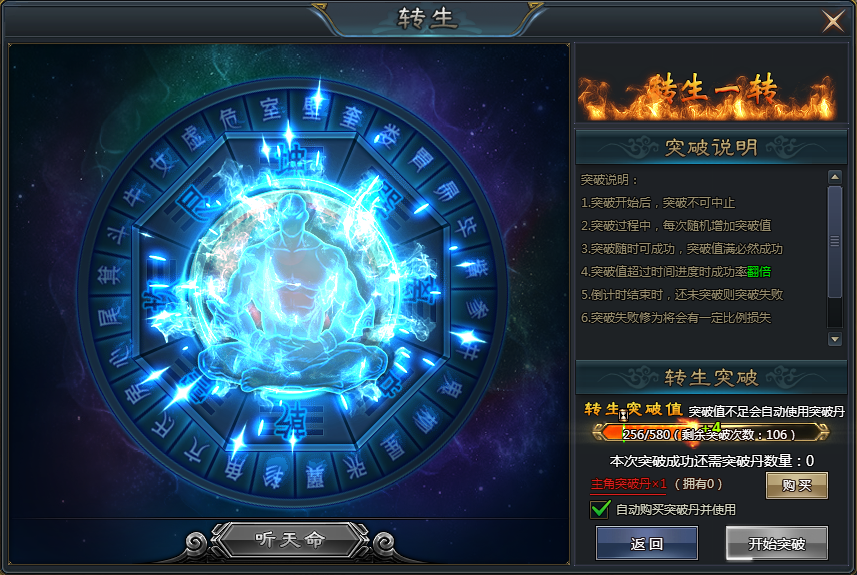Click the 购买 button

tap(797, 485)
